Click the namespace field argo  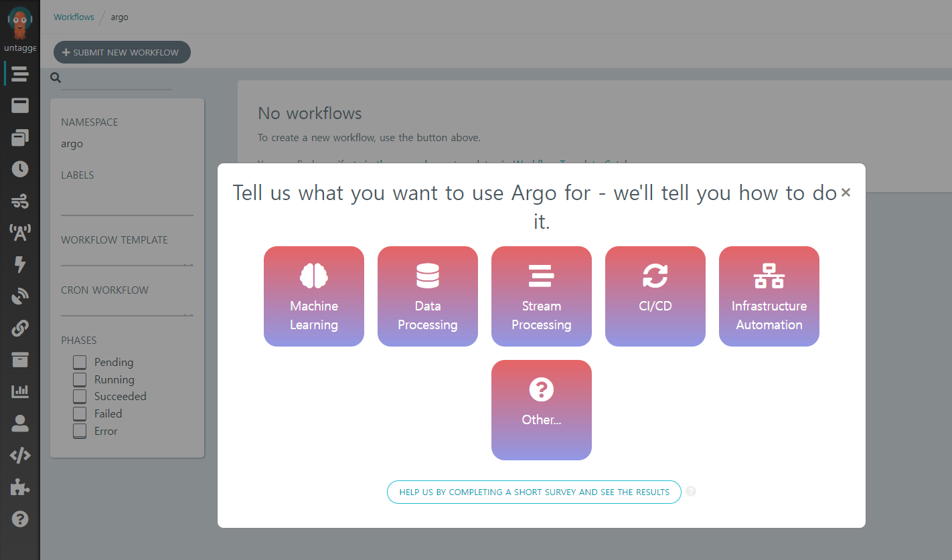127,144
